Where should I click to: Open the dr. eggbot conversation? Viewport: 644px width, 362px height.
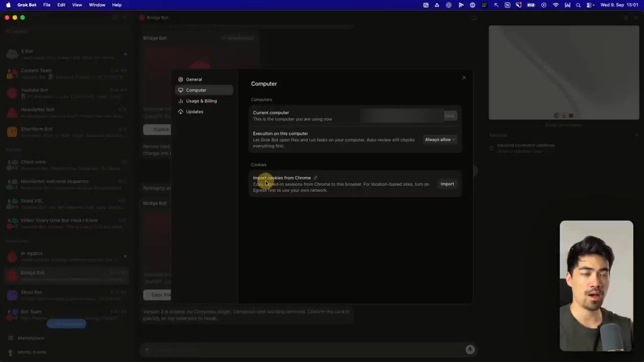coord(66,256)
